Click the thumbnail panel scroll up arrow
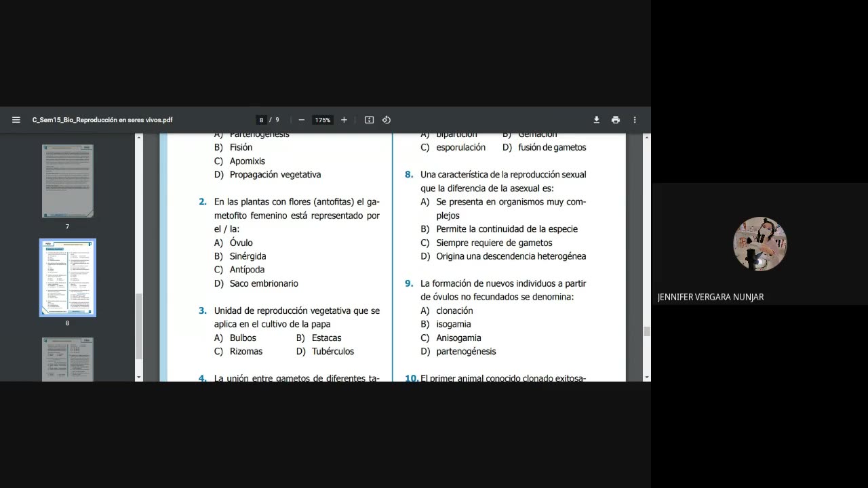This screenshot has width=868, height=488. point(139,138)
